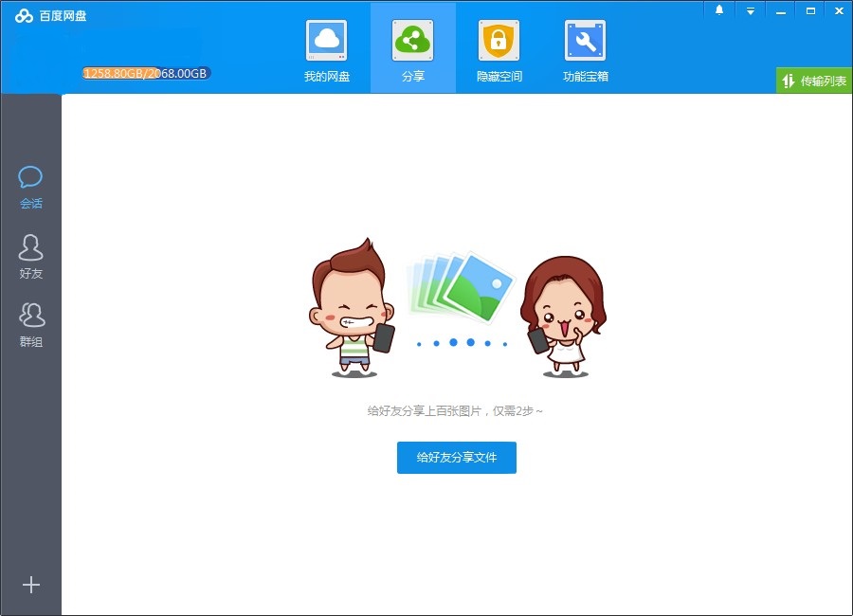Switch to the 分享 tab

point(412,49)
